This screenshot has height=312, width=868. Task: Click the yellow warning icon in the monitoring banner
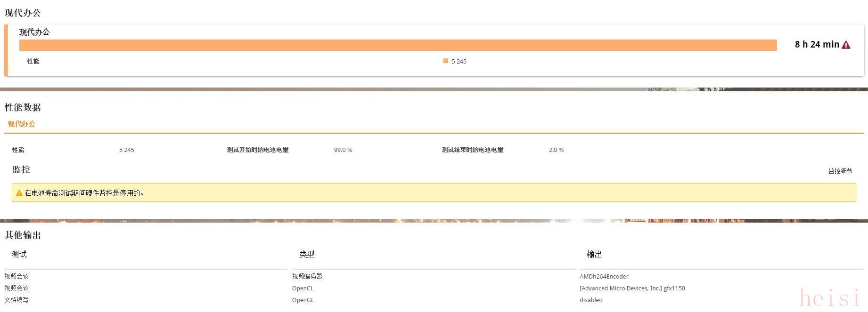pos(19,193)
